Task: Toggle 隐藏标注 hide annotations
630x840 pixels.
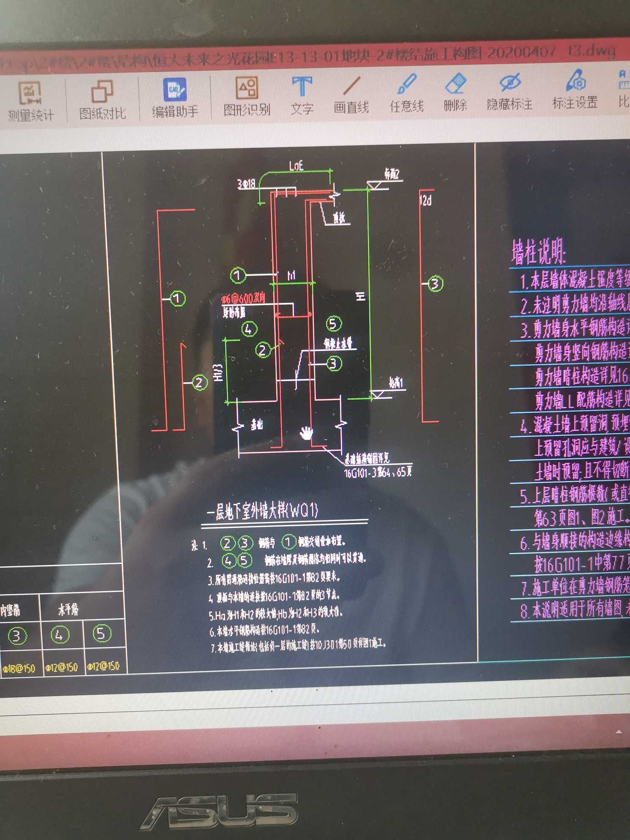Action: point(510,91)
